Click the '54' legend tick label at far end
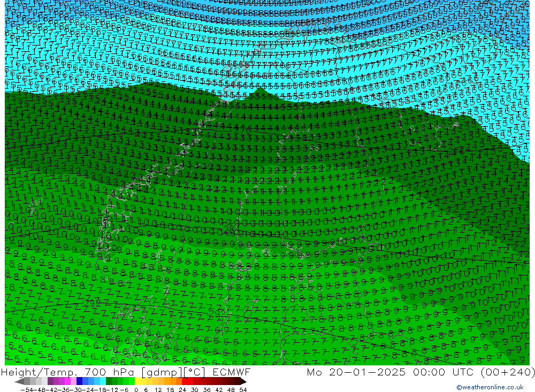The width and height of the screenshot is (535, 392). pyautogui.click(x=243, y=390)
